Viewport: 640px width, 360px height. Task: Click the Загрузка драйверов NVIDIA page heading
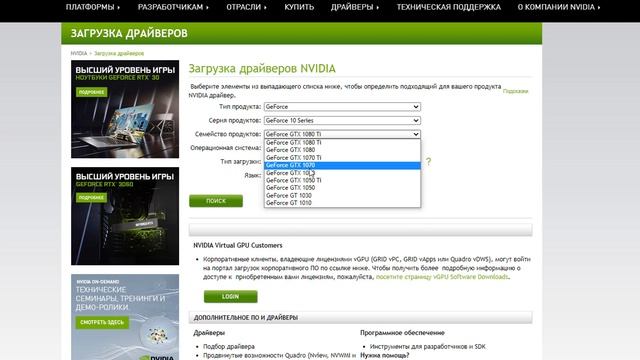262,69
